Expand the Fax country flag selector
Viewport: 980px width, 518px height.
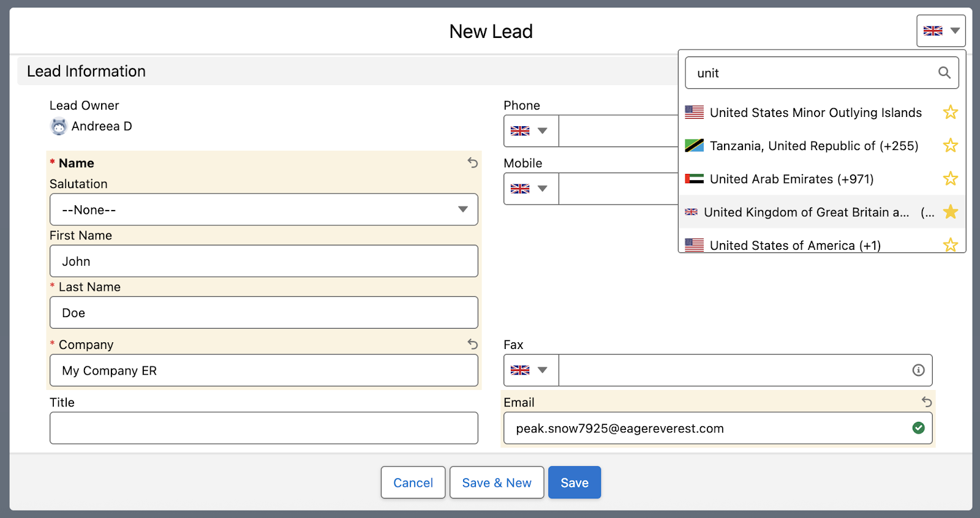(x=530, y=370)
